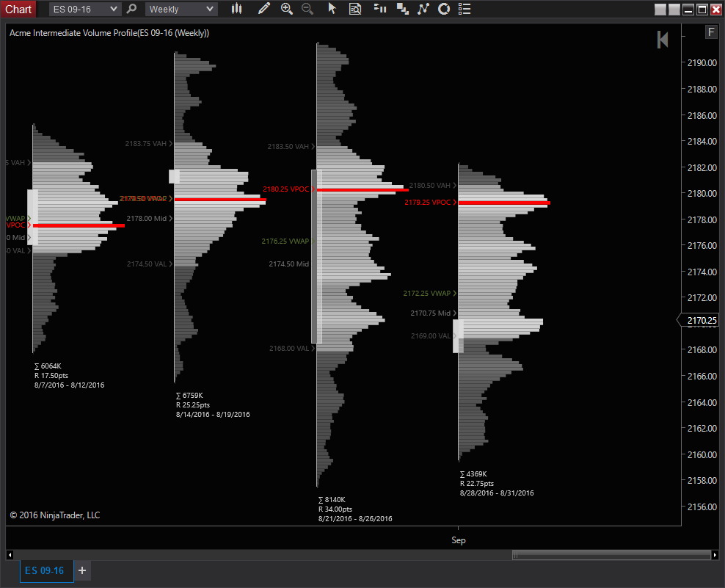The height and width of the screenshot is (588, 725).
Task: Open the chart properties list icon
Action: tap(464, 9)
